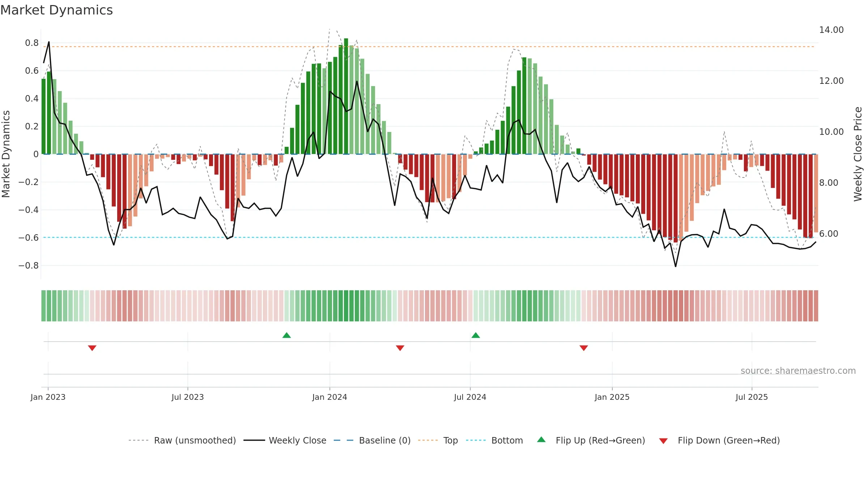Click the green Flip Up legend triangle icon
Viewport: 868px width, 488px height.
(541, 440)
